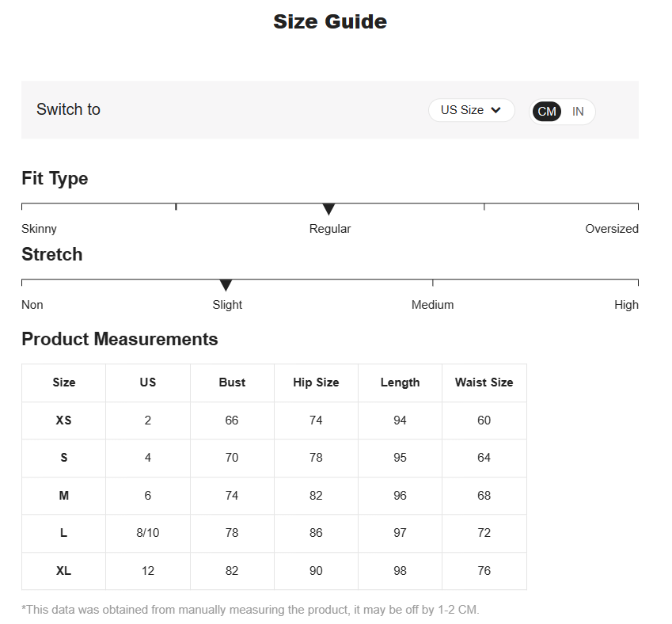
Task: Click the 8/10 US size cell
Action: point(148,533)
